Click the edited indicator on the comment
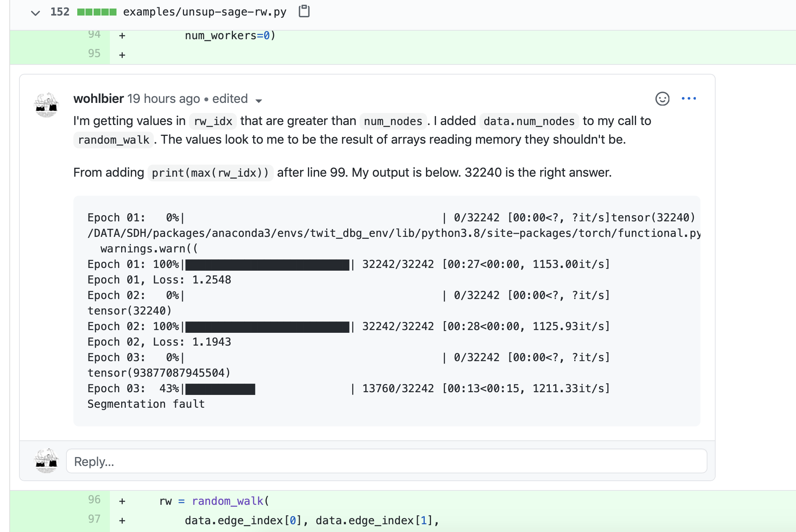The height and width of the screenshot is (532, 796). click(230, 99)
